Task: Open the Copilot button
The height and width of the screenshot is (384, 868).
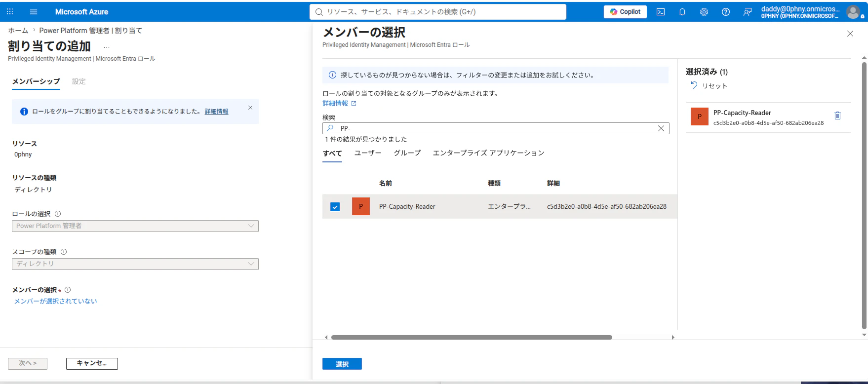Action: (625, 12)
